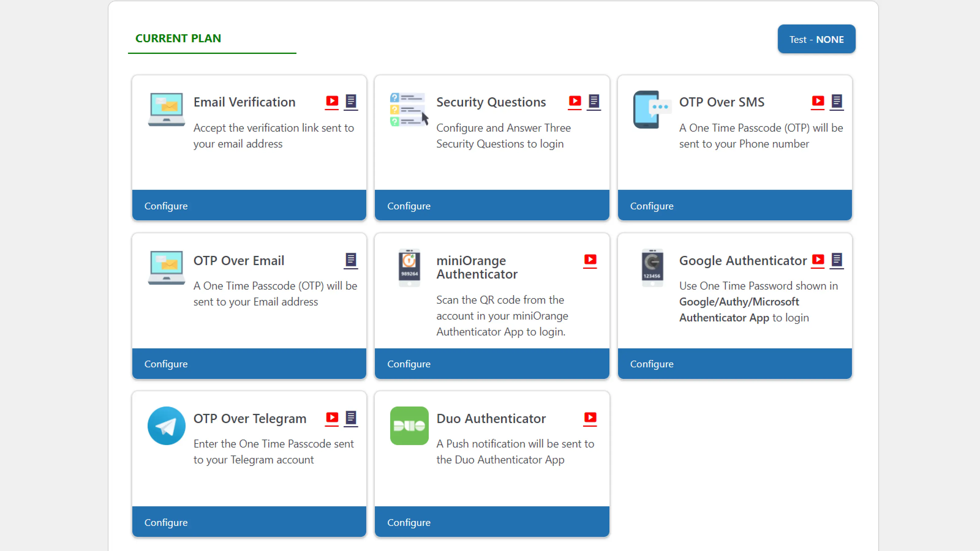Play the Security Questions video tutorial
This screenshot has height=551, width=980.
[x=575, y=102]
